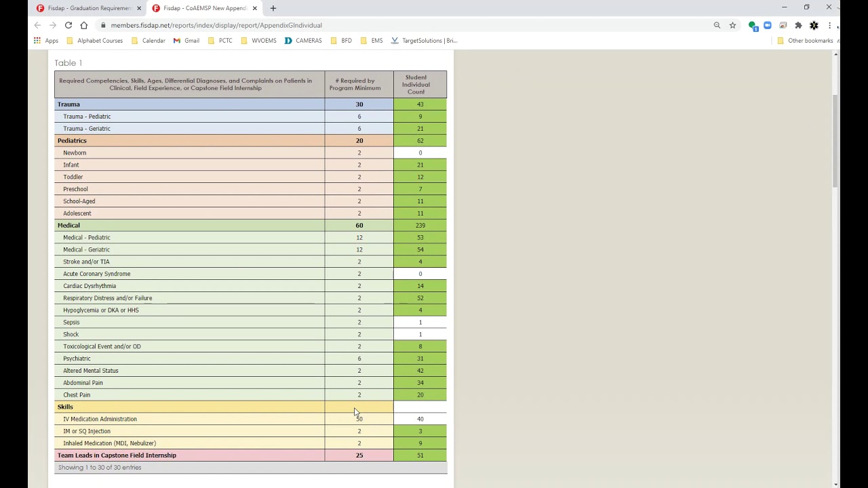
Task: Select the Trauma - Pediatric row label
Action: click(x=87, y=117)
